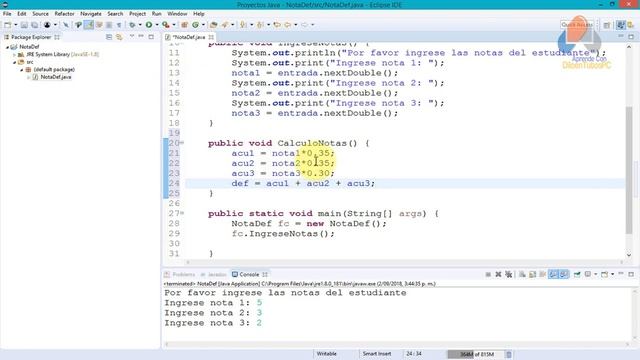Open the Coverage button dropdown arrow
The height and width of the screenshot is (360, 640).
click(x=174, y=25)
